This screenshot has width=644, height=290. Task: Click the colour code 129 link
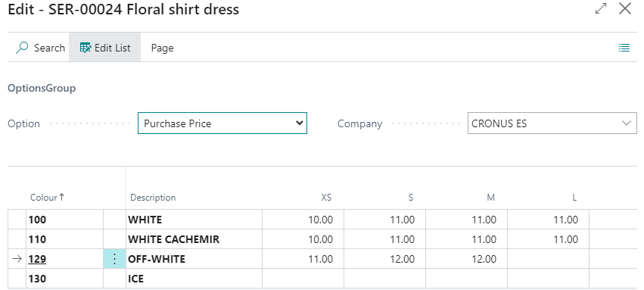(37, 259)
